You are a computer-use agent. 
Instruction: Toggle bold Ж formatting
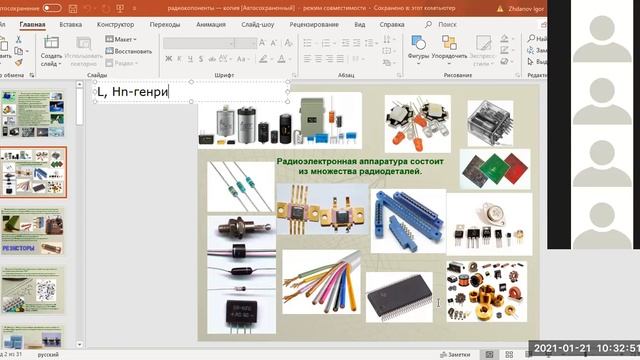(169, 59)
